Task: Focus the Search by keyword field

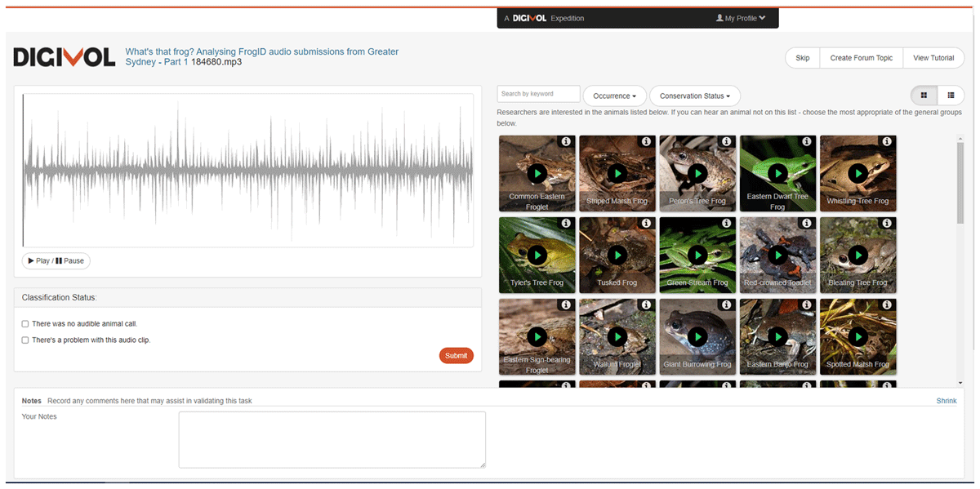Action: tap(538, 94)
